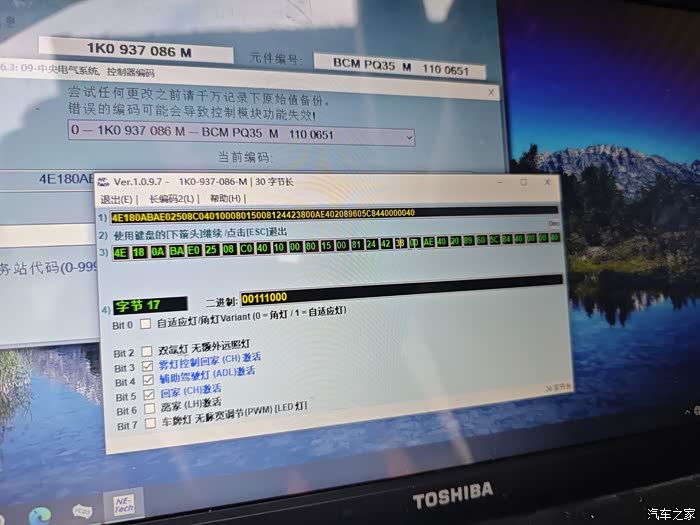Close the 控制器编码 dialog with its X
This screenshot has width=700, height=525.
click(x=491, y=92)
